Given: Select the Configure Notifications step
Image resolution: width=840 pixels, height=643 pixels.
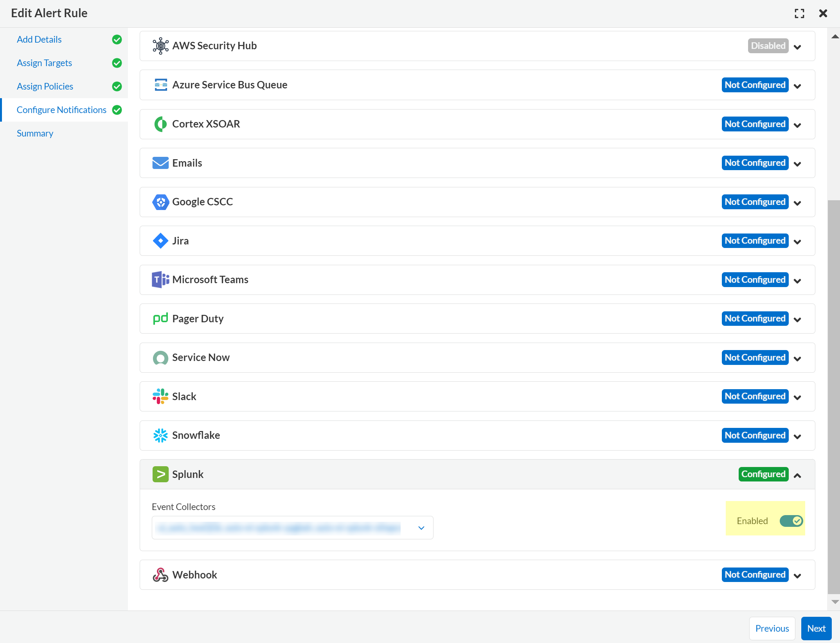Looking at the screenshot, I should 61,110.
